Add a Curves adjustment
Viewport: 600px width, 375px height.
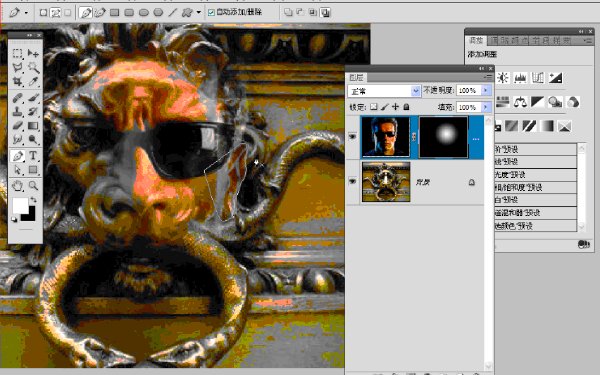point(538,78)
